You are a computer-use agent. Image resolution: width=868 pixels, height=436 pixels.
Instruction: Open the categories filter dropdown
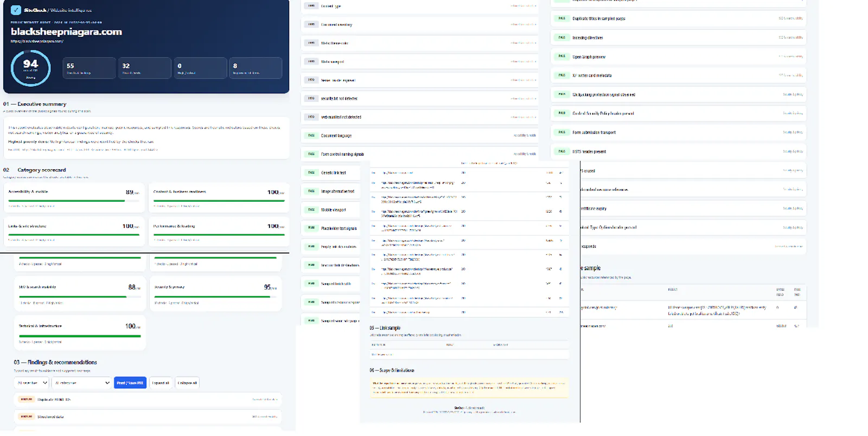[81, 383]
